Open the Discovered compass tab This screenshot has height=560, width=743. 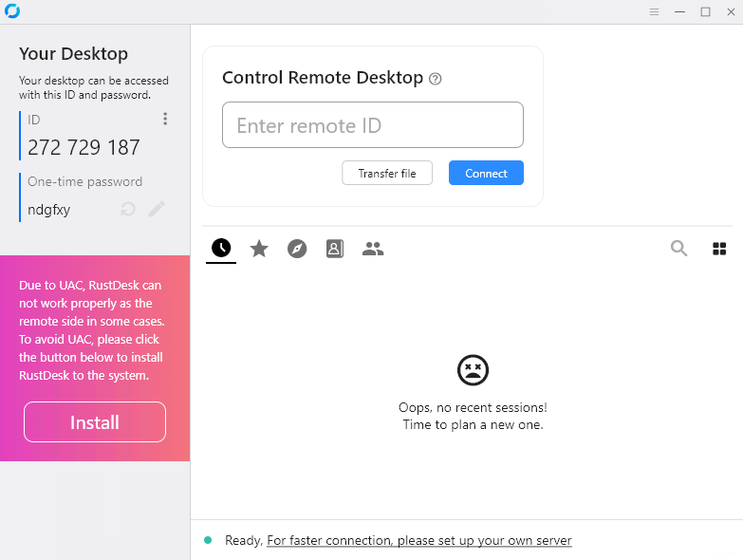297,249
